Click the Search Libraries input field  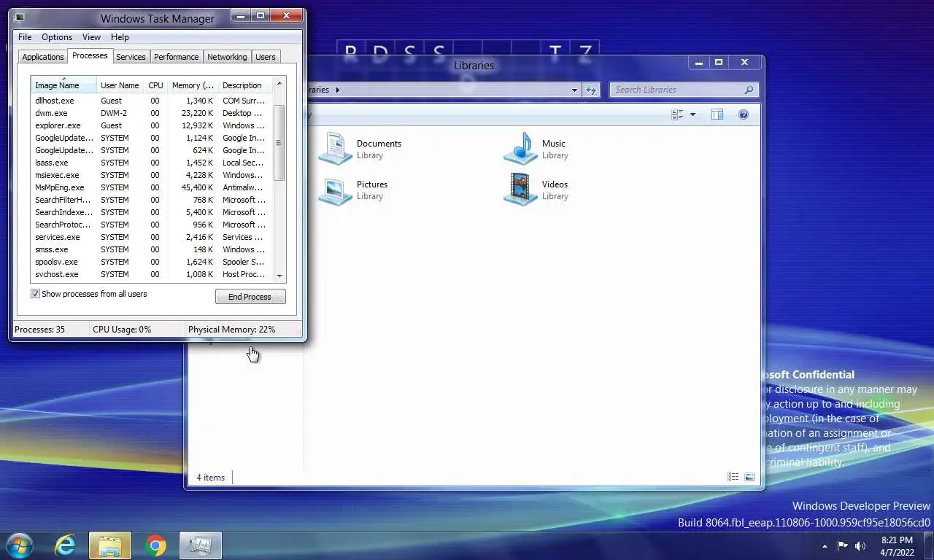point(676,90)
